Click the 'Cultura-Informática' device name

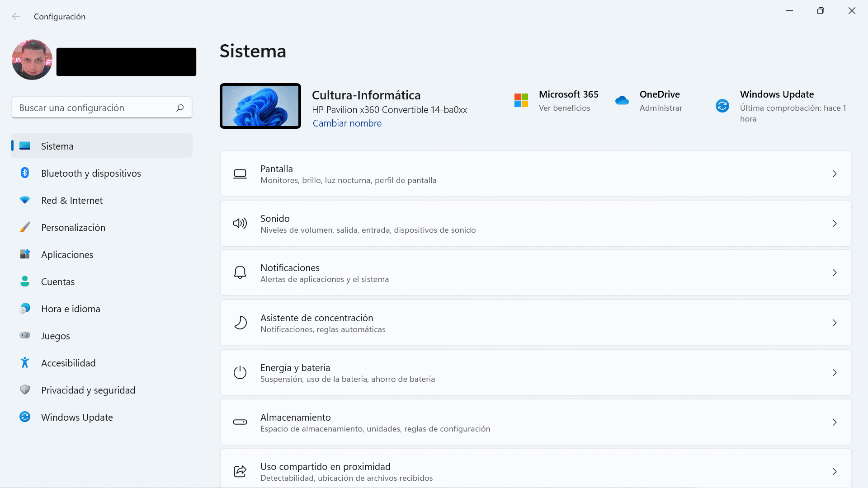366,95
